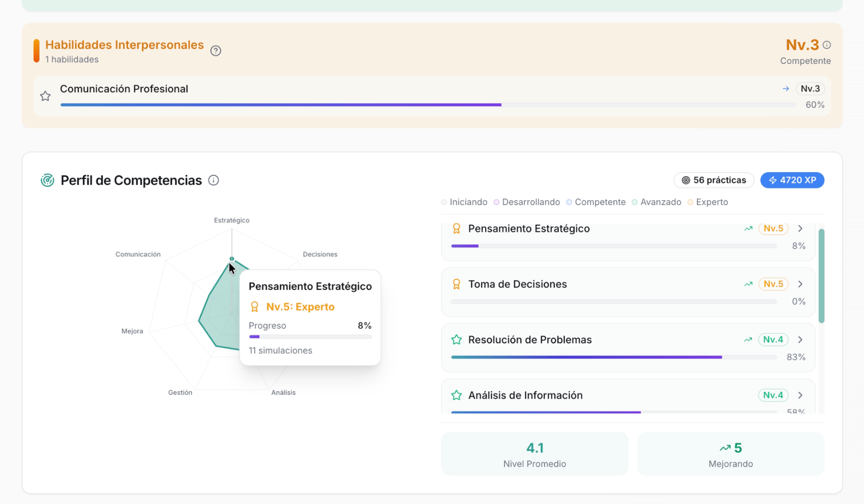
Task: Click the Toma de Decisiones progress bar
Action: pyautogui.click(x=614, y=302)
